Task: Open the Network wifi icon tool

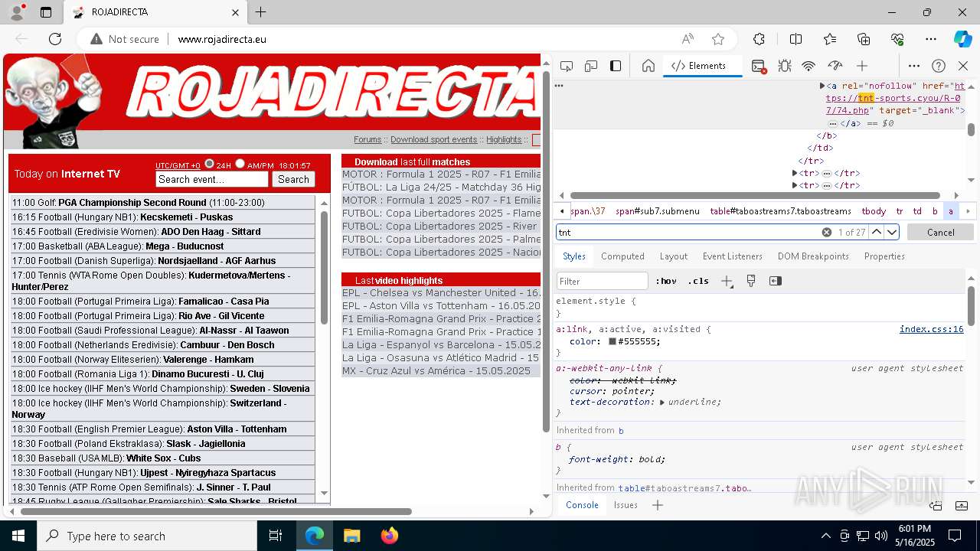Action: point(808,66)
